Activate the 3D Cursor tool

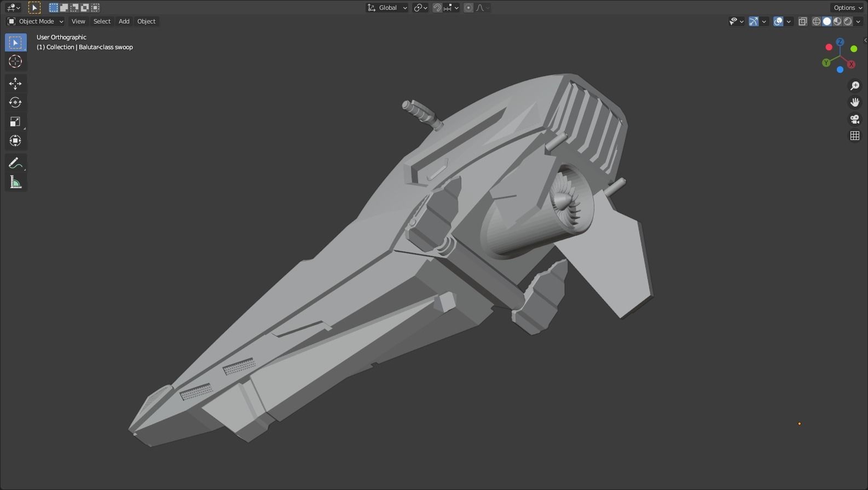click(15, 61)
